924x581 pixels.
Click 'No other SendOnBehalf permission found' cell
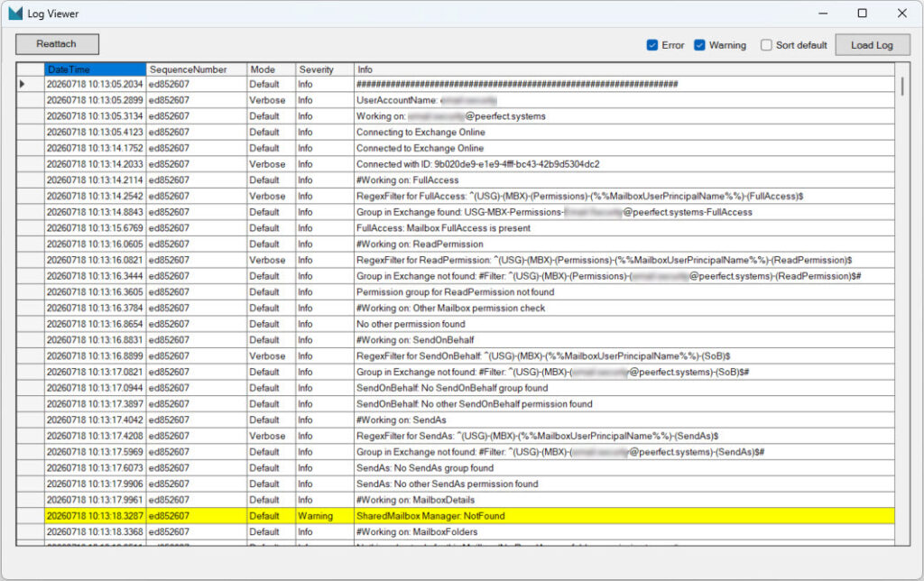[624, 404]
